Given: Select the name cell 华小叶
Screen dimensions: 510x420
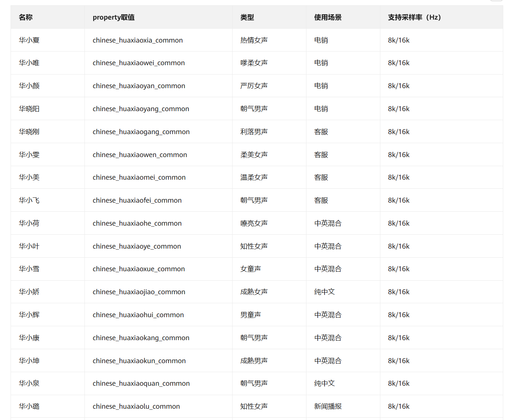Looking at the screenshot, I should pyautogui.click(x=29, y=246).
